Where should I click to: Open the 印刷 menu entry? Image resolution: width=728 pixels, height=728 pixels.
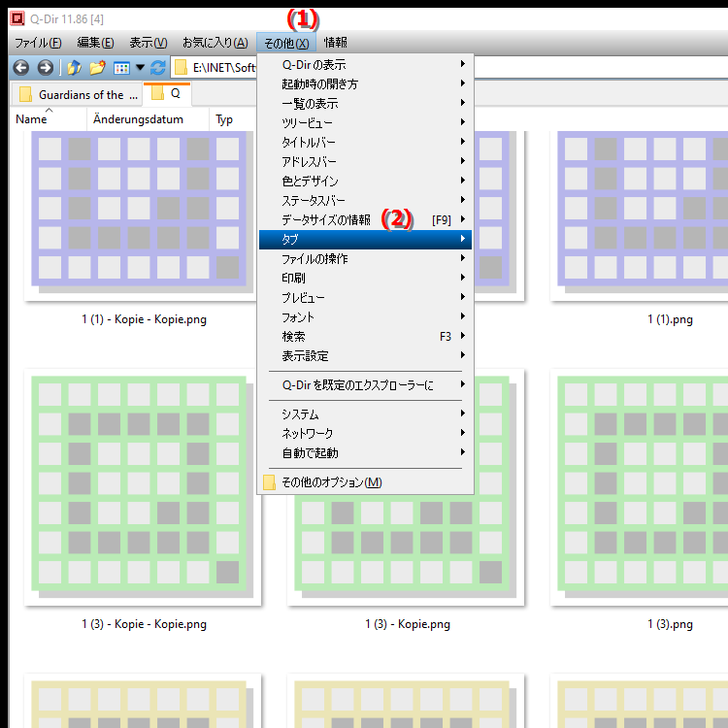[x=365, y=279]
